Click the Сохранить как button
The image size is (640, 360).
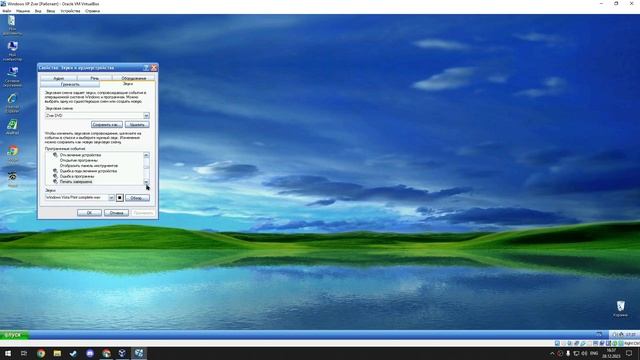pos(107,124)
